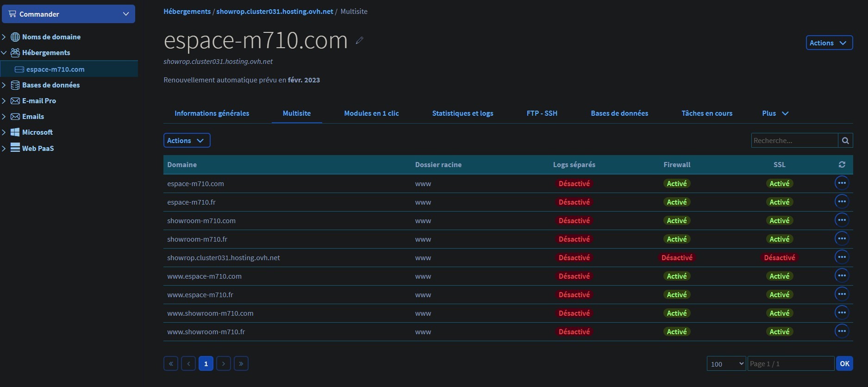The height and width of the screenshot is (387, 868).
Task: Open the Modules en 1 clic tab
Action: coord(371,113)
